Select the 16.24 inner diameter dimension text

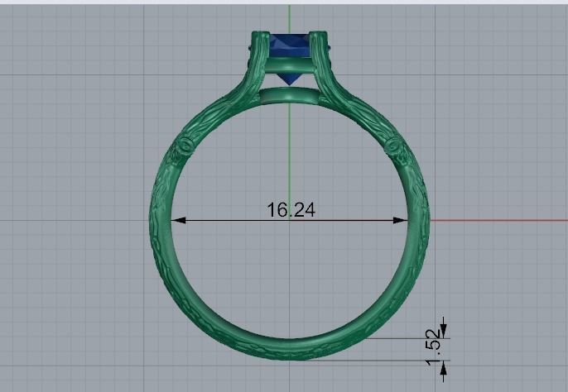point(291,210)
